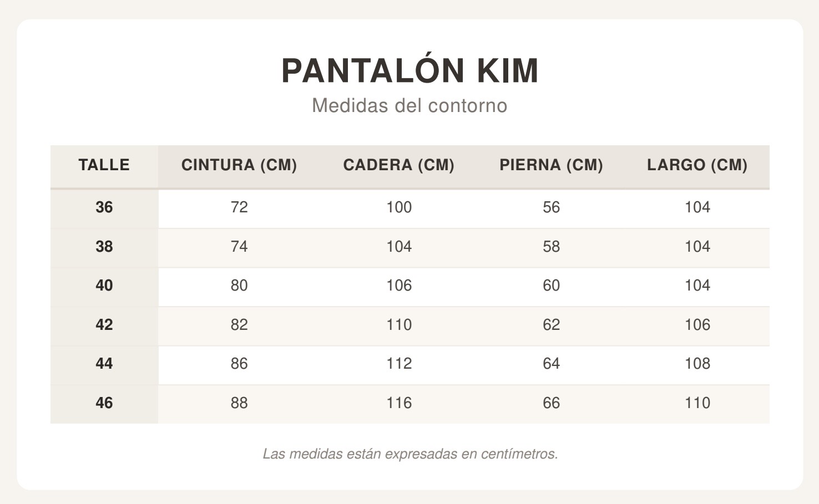Select leg value 60 for size 40

(x=552, y=286)
